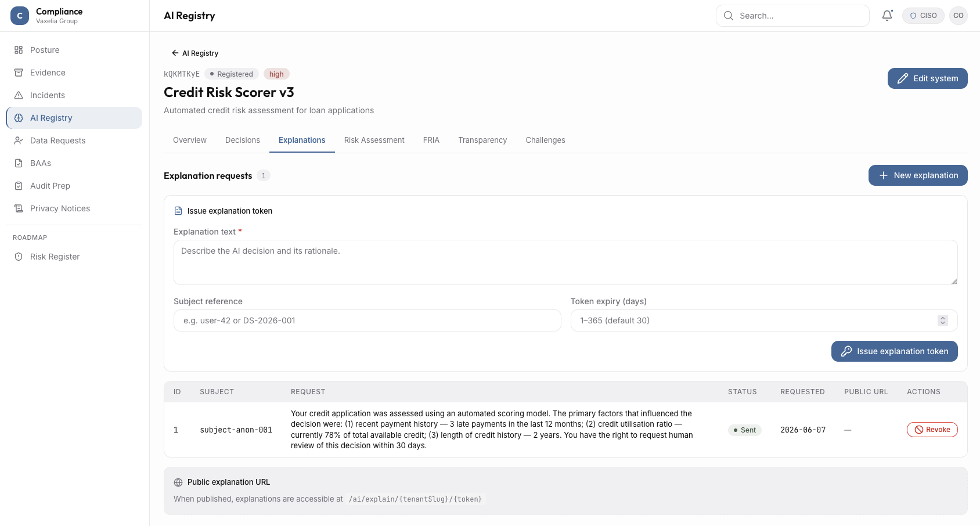This screenshot has height=526, width=980.
Task: Open the FRIA tab
Action: click(431, 140)
